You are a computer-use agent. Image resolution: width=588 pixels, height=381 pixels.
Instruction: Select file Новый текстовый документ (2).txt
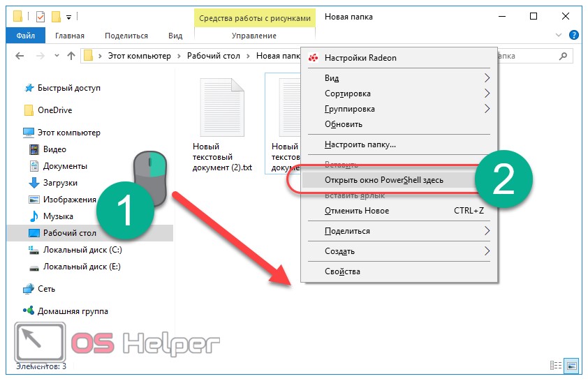(x=222, y=124)
